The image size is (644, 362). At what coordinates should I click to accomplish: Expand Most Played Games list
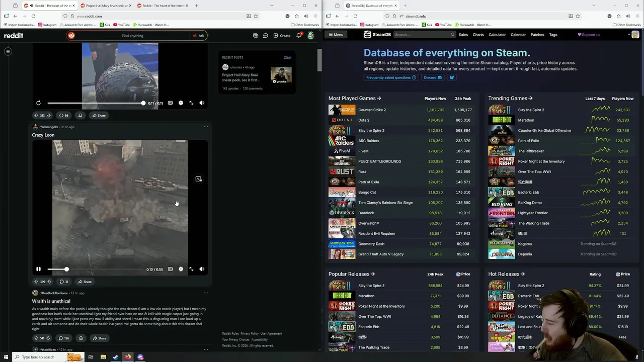coord(355,99)
